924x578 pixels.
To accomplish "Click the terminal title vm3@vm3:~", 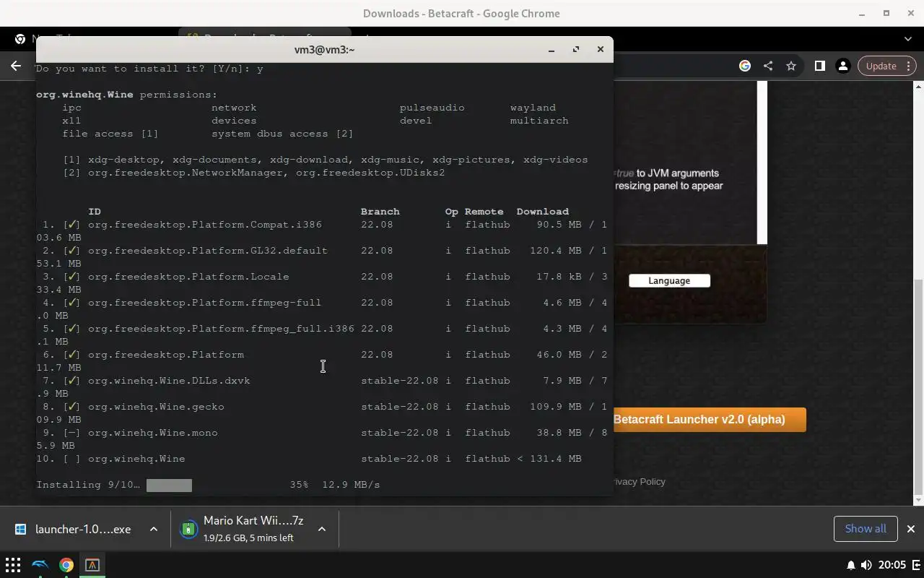I will (x=324, y=49).
